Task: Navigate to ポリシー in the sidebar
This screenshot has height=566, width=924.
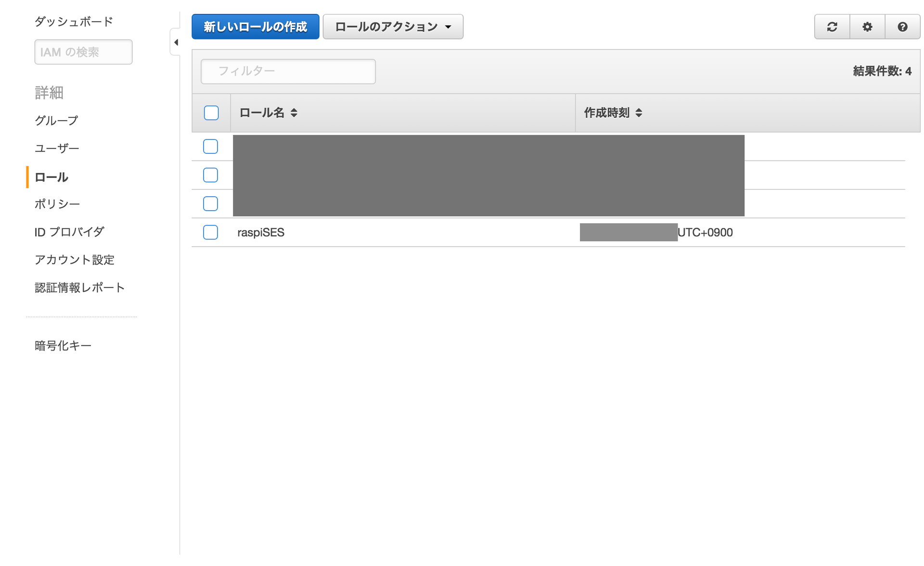Action: [57, 204]
